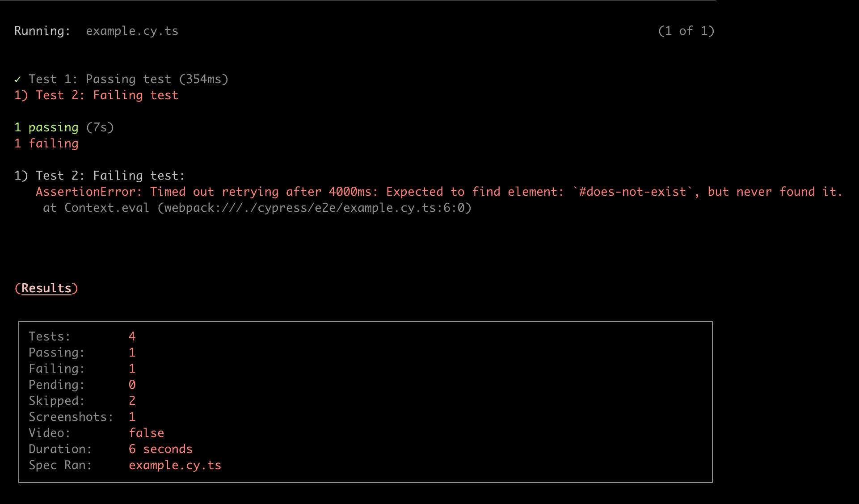The height and width of the screenshot is (504, 859).
Task: Click the (1 of 1) spec counter
Action: [x=686, y=31]
